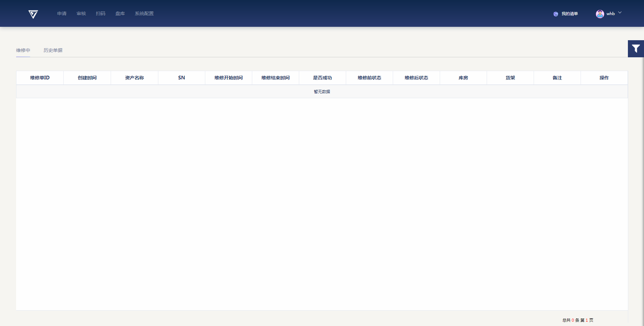Click the 我的清单 list icon

(556, 14)
